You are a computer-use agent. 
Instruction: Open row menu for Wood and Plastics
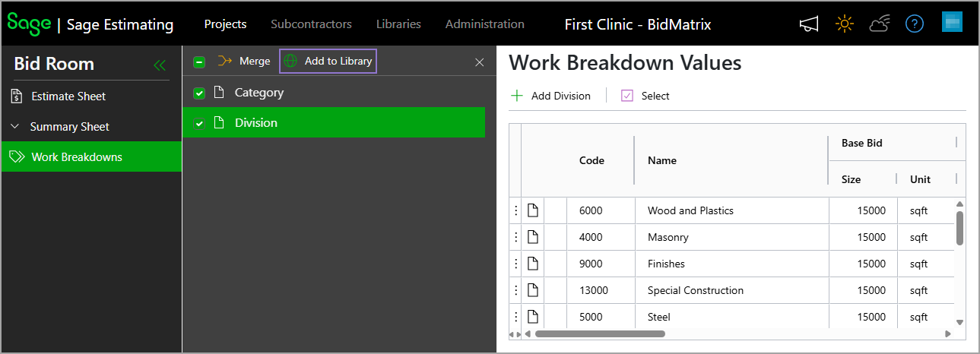tap(515, 210)
